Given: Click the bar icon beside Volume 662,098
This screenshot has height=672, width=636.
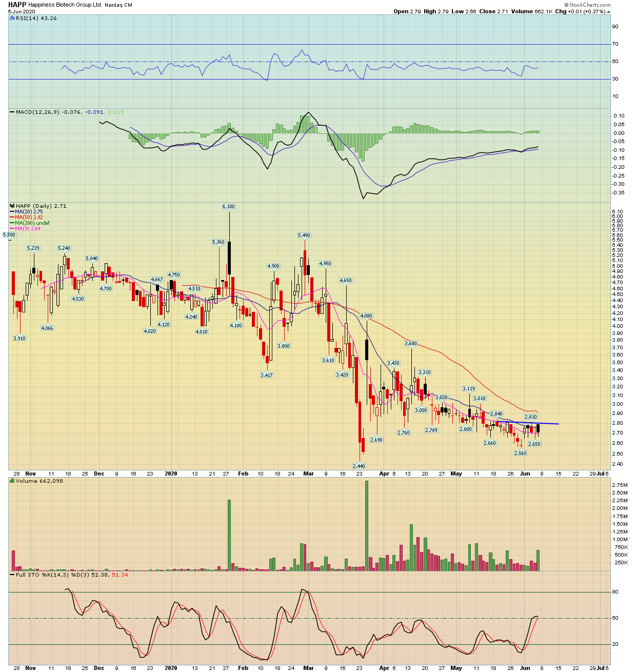Looking at the screenshot, I should [12, 481].
